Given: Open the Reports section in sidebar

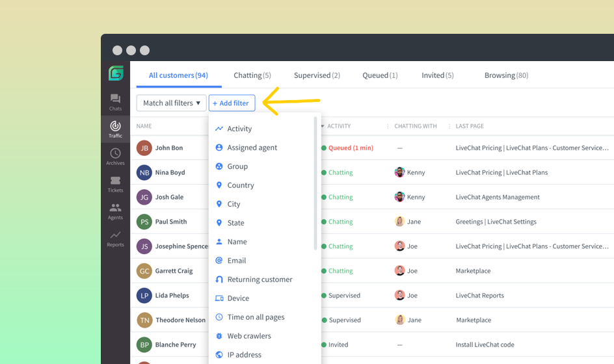Looking at the screenshot, I should click(x=115, y=239).
